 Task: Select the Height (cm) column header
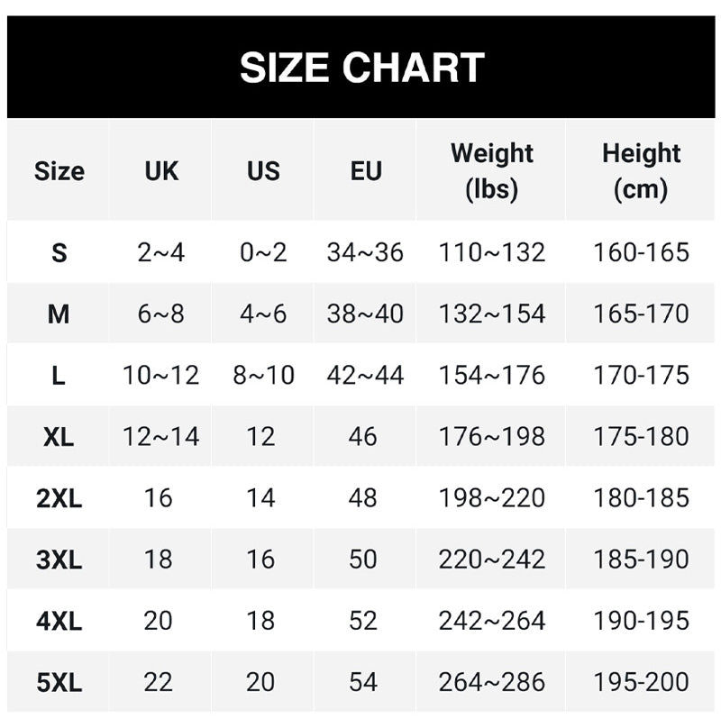point(641,171)
